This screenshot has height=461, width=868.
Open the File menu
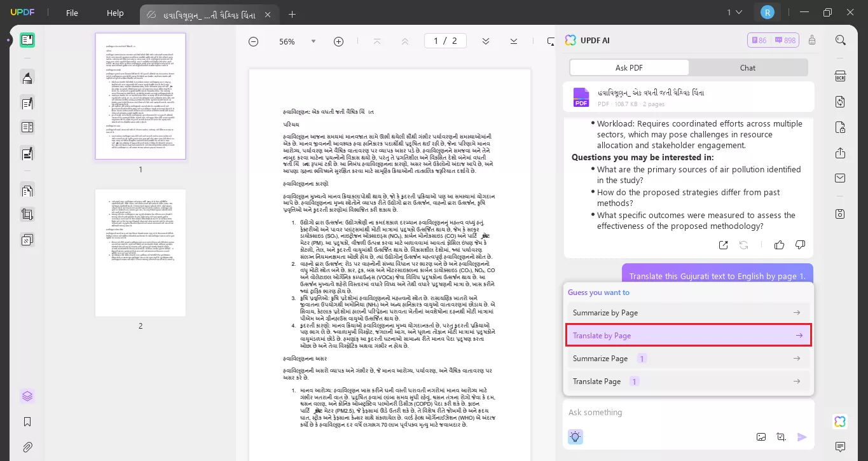click(x=72, y=13)
